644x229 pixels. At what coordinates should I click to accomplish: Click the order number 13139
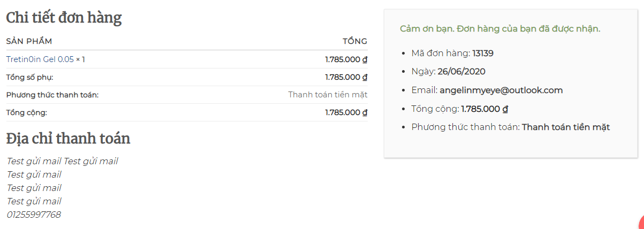pyautogui.click(x=482, y=53)
